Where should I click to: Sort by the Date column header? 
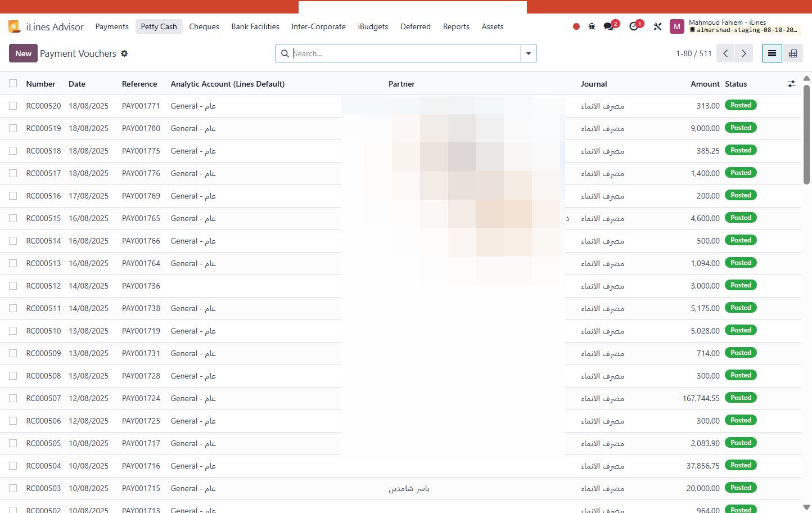point(77,84)
